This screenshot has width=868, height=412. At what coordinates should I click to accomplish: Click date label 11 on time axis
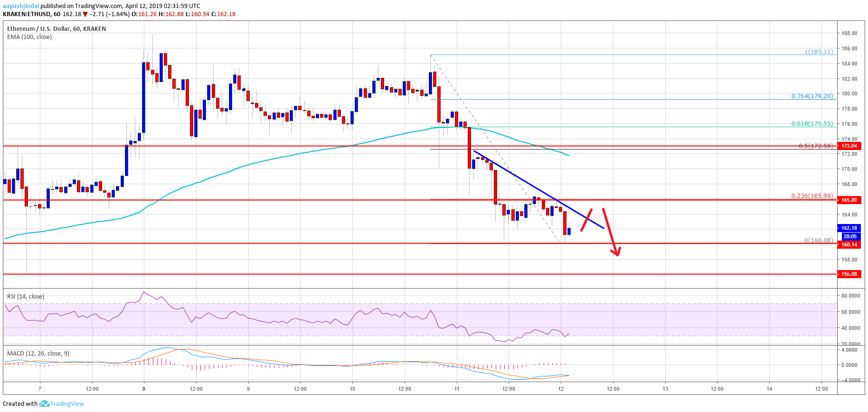pyautogui.click(x=457, y=389)
